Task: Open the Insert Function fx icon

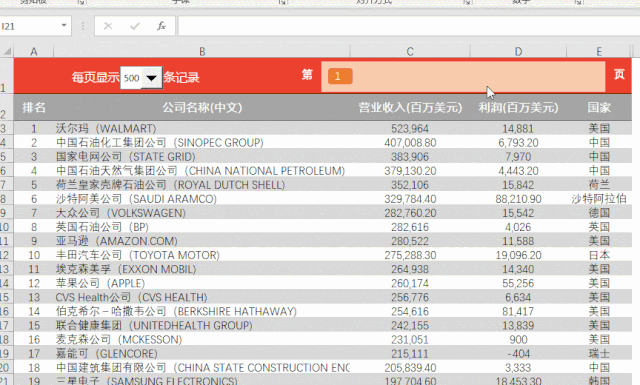Action: coord(162,26)
